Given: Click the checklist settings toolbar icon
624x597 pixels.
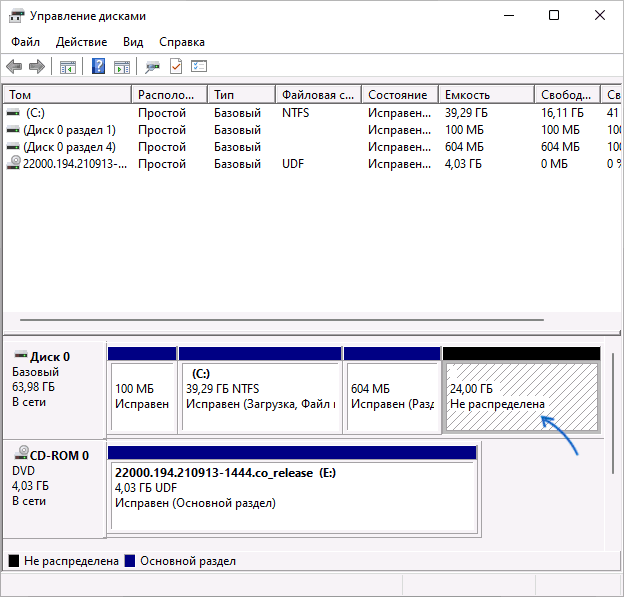Looking at the screenshot, I should 199,67.
